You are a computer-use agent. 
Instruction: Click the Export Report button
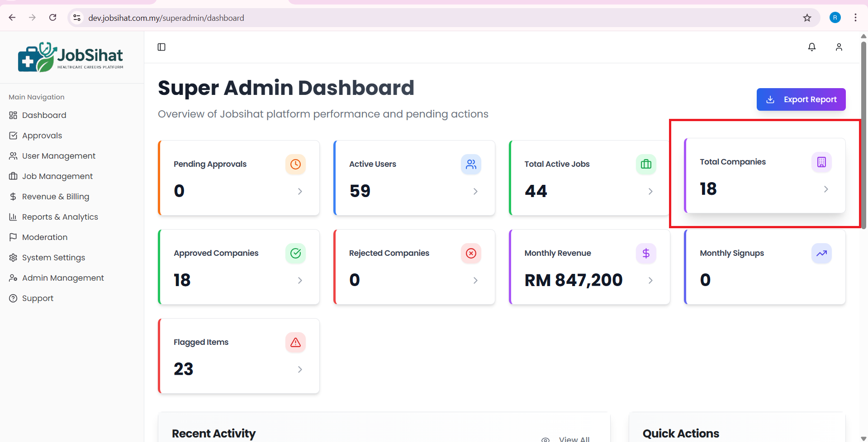(801, 99)
